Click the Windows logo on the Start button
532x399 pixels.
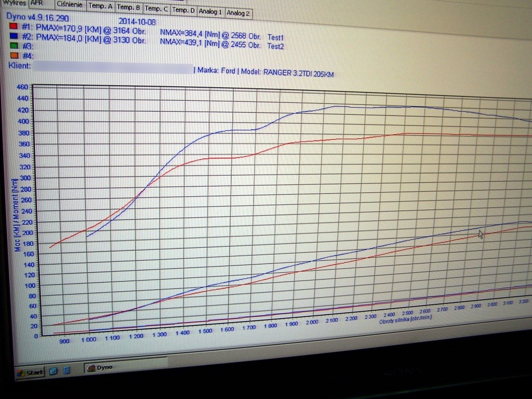[22, 373]
